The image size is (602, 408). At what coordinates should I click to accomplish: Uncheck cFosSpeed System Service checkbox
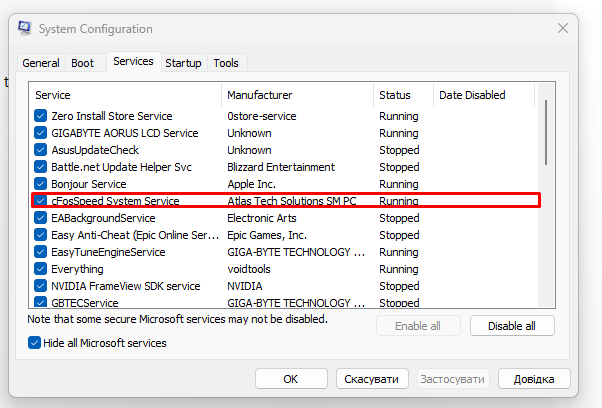pos(40,201)
